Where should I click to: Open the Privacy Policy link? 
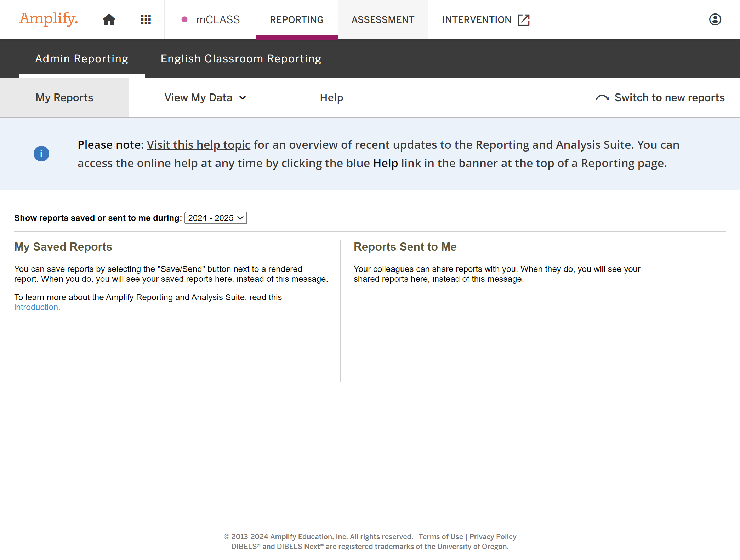493,537
